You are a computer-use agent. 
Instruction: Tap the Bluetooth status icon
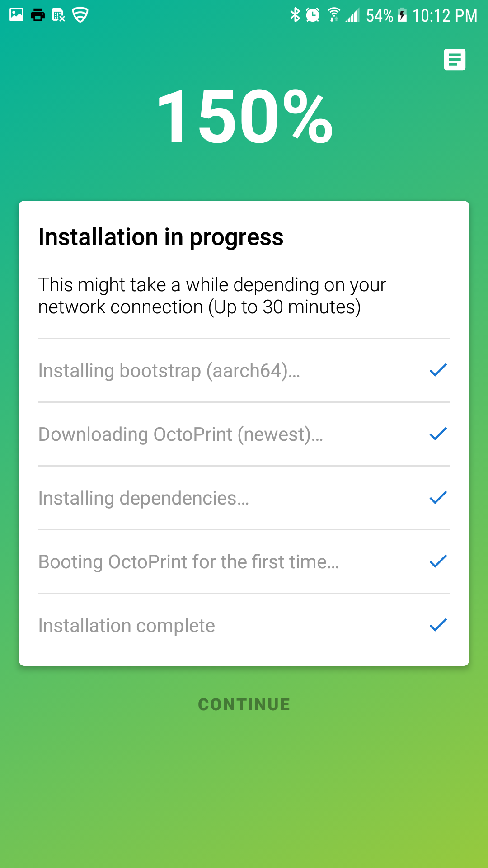(296, 15)
